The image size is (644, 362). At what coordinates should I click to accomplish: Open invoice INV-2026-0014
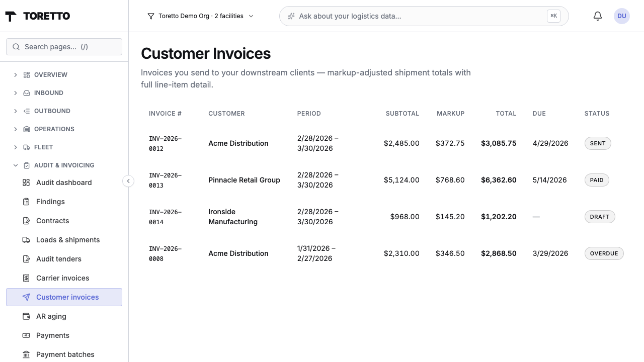click(x=165, y=217)
